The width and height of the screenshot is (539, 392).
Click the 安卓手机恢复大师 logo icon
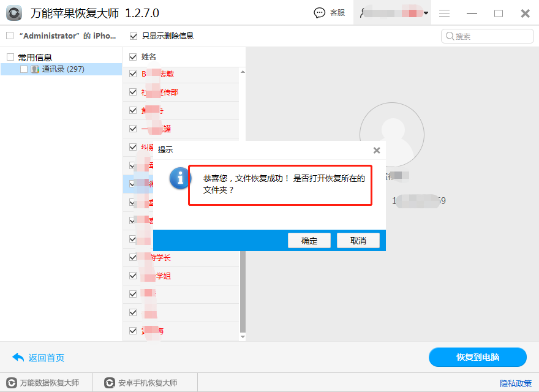[110, 383]
